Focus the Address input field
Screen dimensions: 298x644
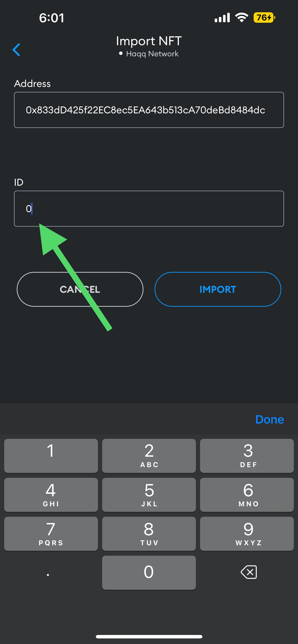point(149,110)
